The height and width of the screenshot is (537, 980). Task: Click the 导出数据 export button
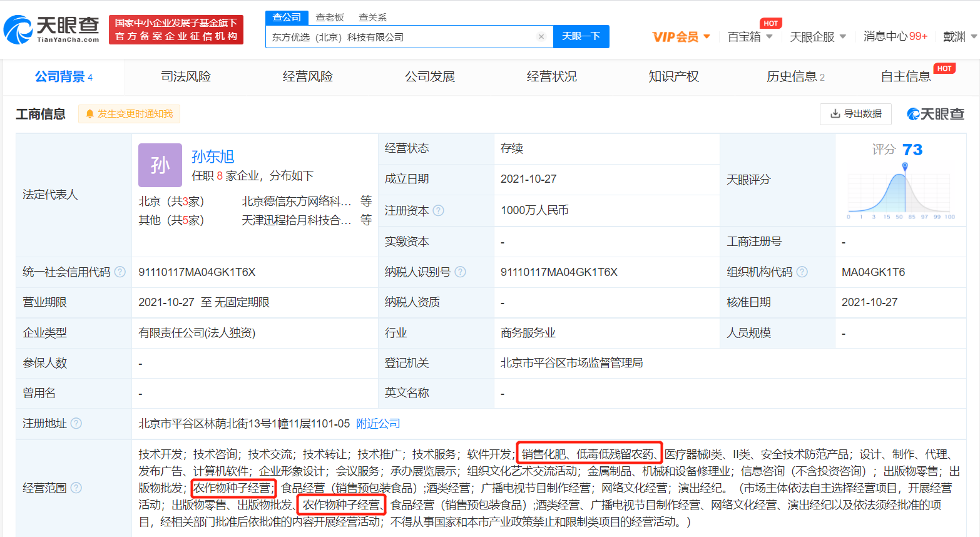point(855,114)
